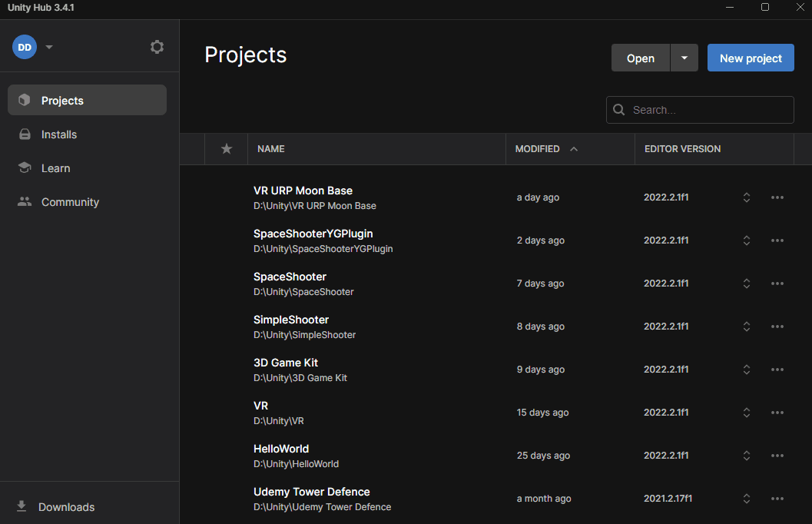
Task: Change editor version for Udemy Tower Defence
Action: coord(746,499)
